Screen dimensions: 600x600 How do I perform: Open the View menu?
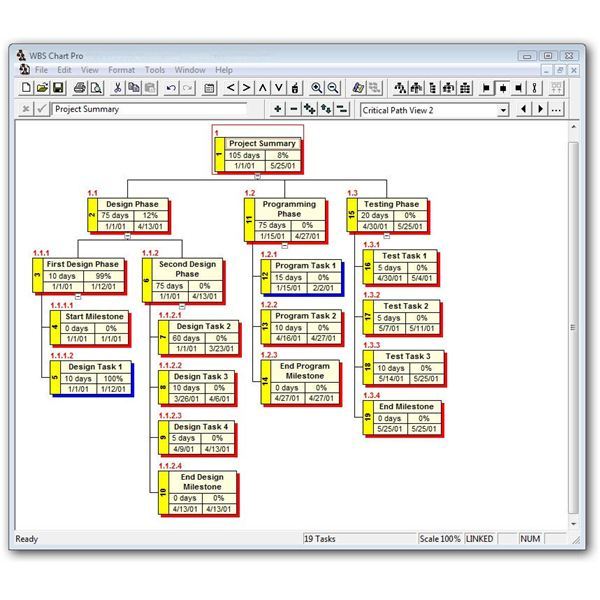pyautogui.click(x=90, y=70)
